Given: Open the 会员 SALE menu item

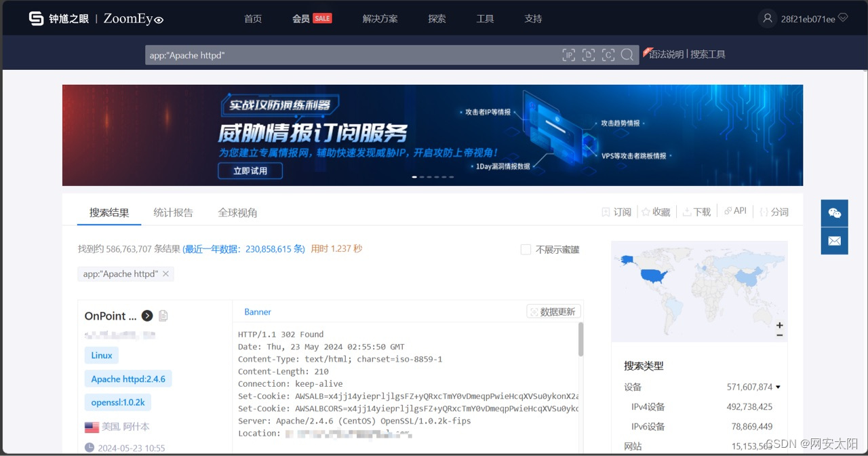Looking at the screenshot, I should (x=312, y=19).
